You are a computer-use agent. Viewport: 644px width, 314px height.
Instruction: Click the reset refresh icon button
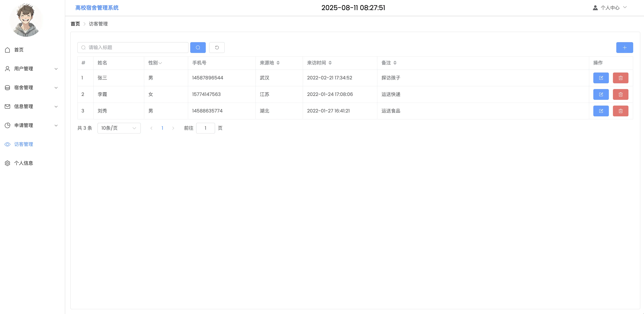[x=217, y=47]
